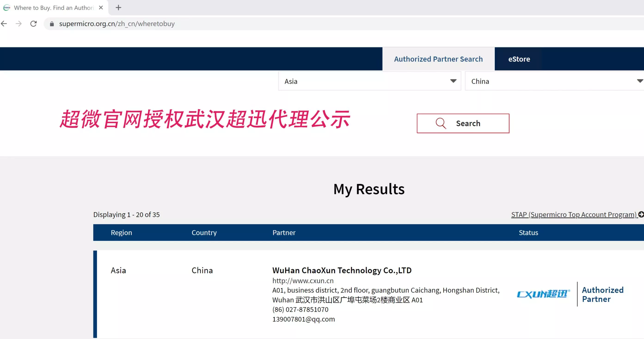Click the Authorized Partner status label
The width and height of the screenshot is (644, 339).
(602, 294)
